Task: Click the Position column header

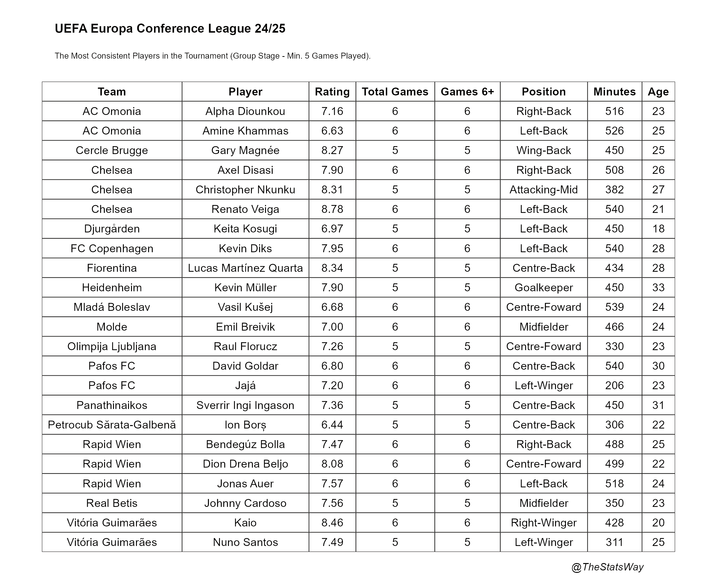Action: 544,92
